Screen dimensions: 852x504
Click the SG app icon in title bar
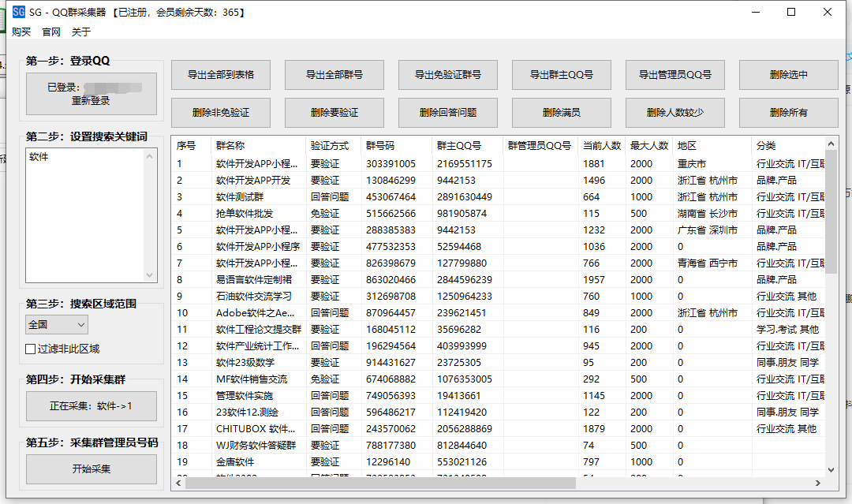click(18, 12)
